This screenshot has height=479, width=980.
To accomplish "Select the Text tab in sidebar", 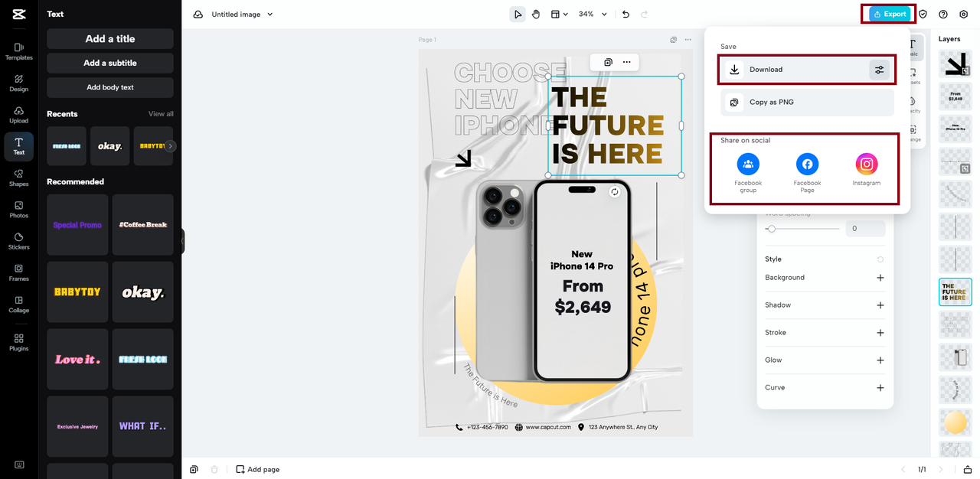I will click(x=19, y=146).
